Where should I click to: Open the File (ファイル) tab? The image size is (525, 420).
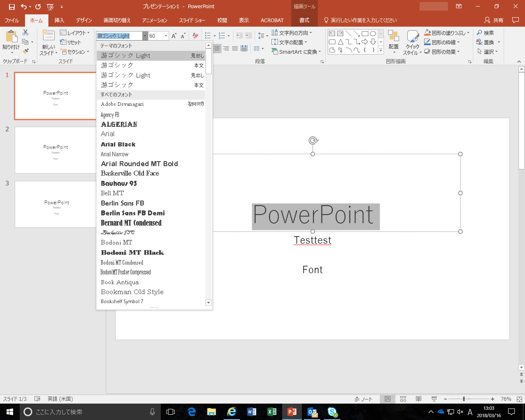coord(12,20)
